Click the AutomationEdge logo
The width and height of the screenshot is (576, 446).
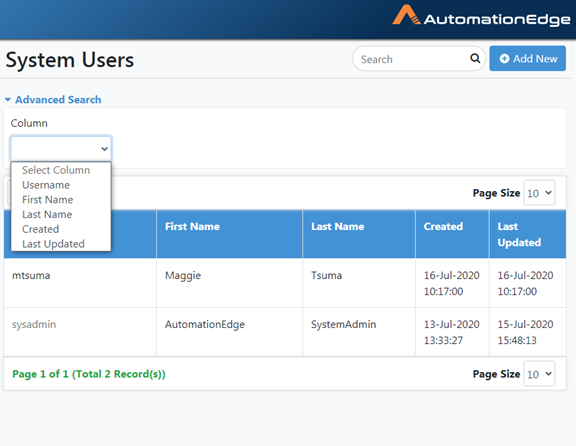point(481,16)
